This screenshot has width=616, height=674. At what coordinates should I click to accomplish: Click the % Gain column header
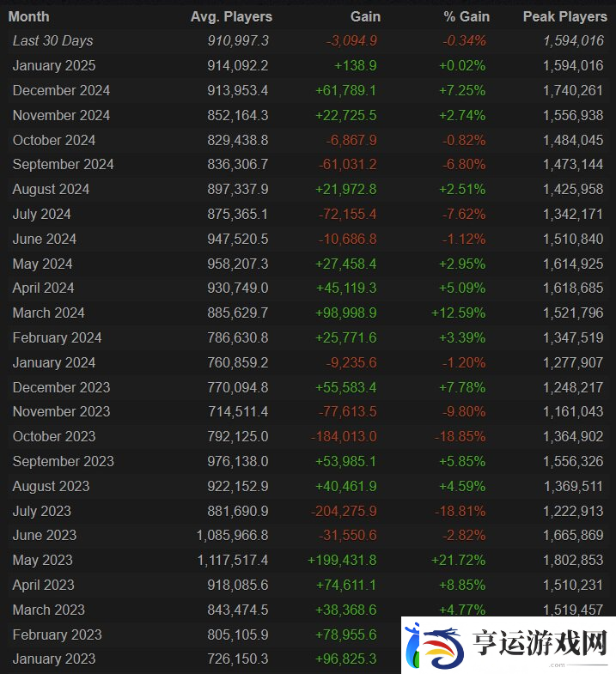click(467, 17)
